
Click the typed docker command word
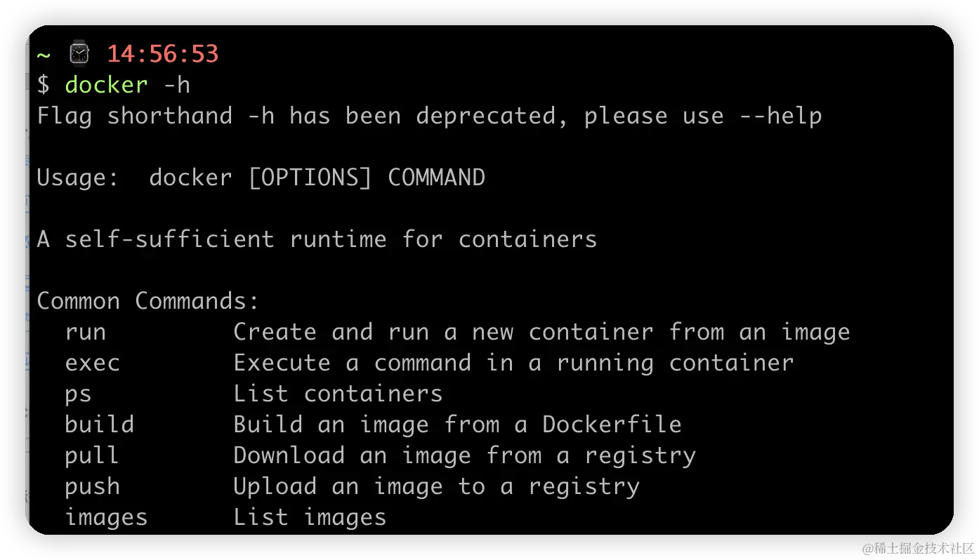[x=106, y=85]
